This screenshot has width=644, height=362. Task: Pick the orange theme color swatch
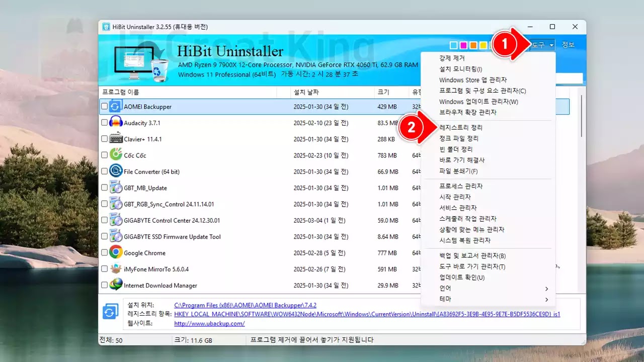pyautogui.click(x=473, y=45)
